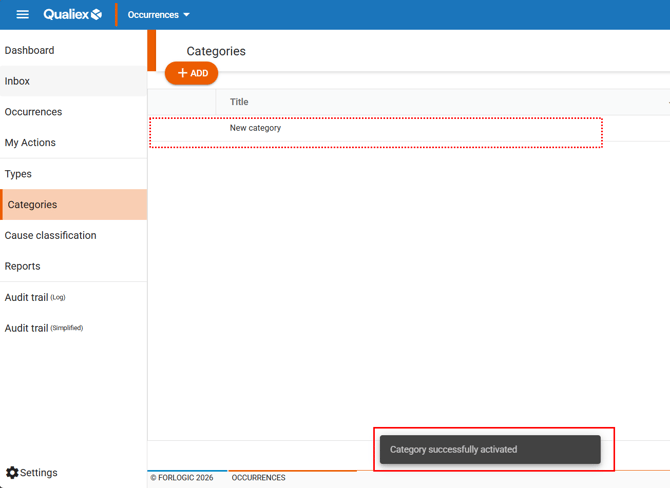Open My Actions from the sidebar

[x=31, y=143]
